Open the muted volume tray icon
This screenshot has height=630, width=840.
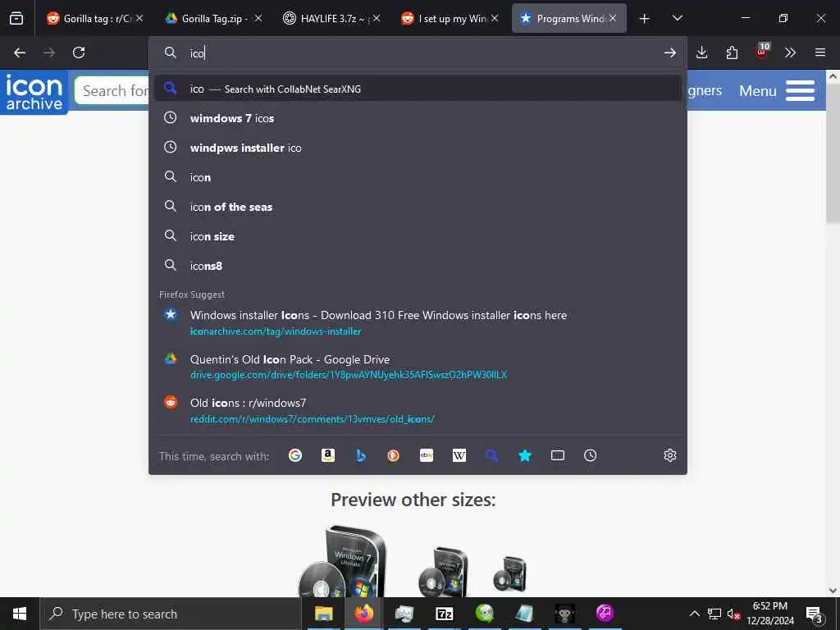coord(733,614)
